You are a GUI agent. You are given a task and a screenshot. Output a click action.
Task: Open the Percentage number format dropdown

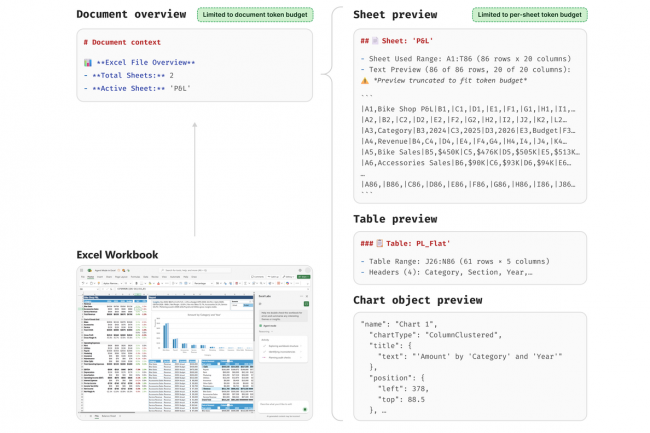(x=212, y=283)
